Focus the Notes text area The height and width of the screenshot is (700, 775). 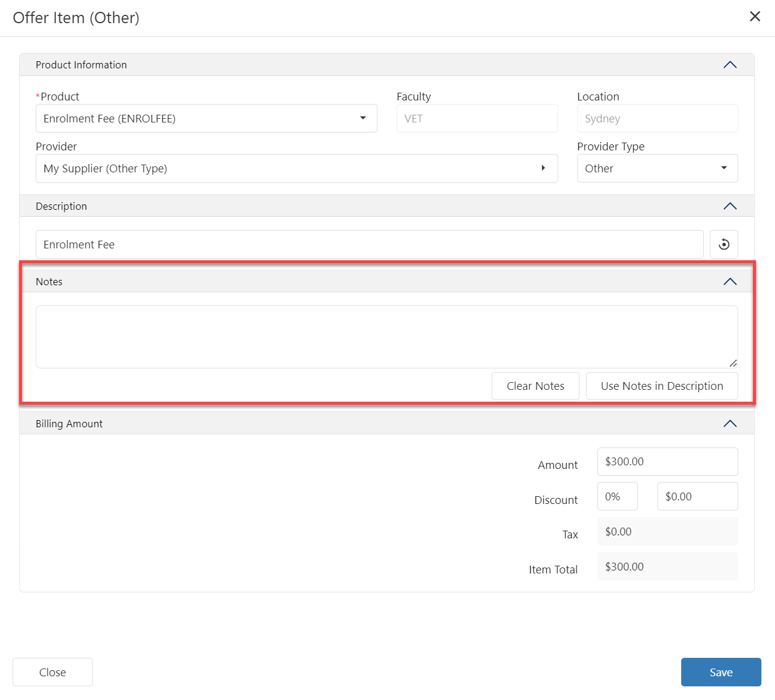click(x=386, y=337)
